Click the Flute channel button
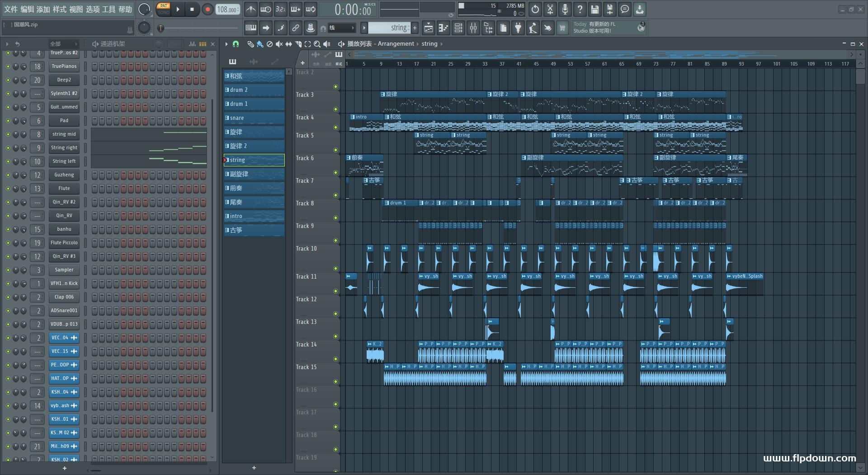This screenshot has width=868, height=475. click(64, 189)
